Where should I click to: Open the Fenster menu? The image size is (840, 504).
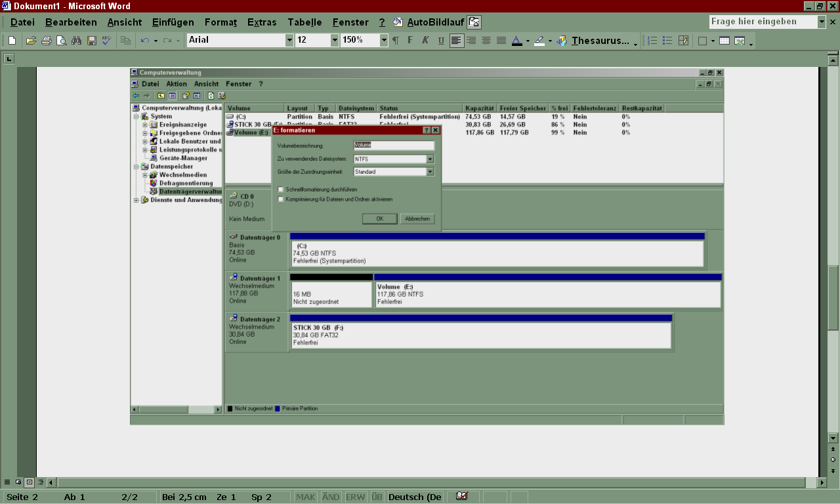tap(350, 22)
